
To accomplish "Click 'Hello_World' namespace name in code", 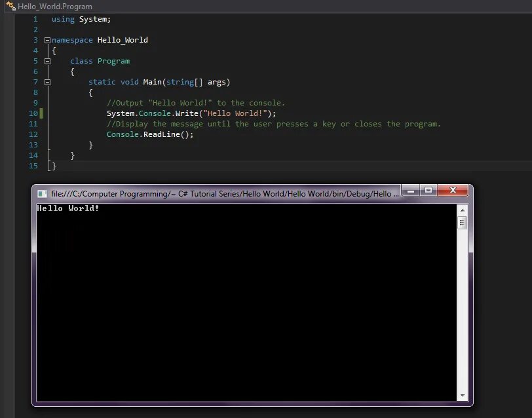I will tap(123, 40).
